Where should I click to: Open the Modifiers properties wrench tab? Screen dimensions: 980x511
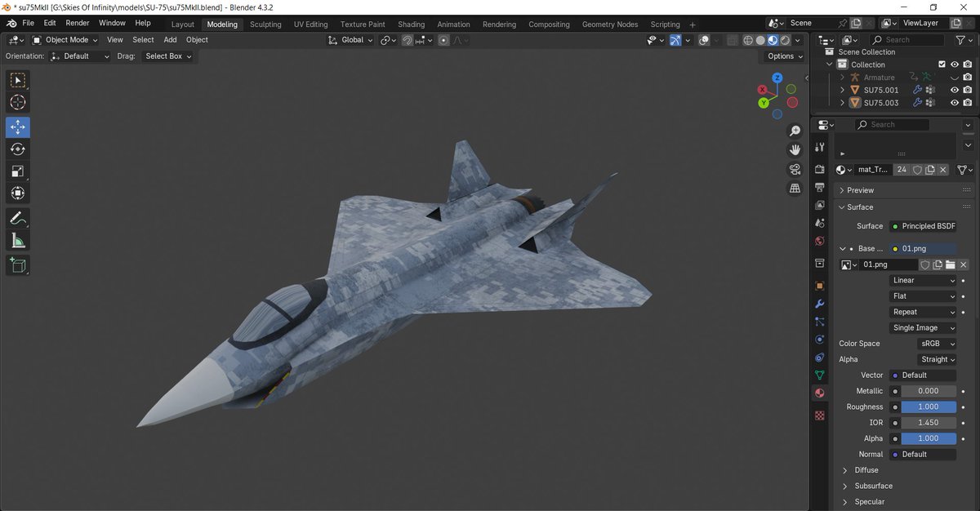pyautogui.click(x=820, y=304)
